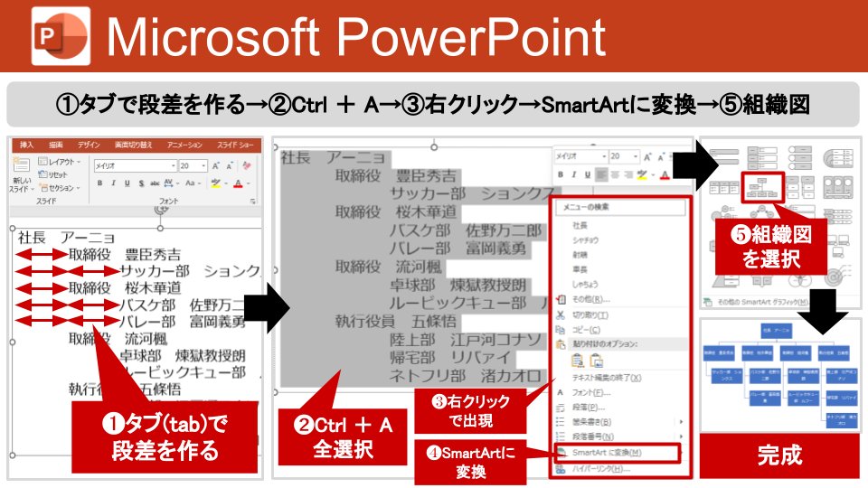This screenshot has height=488, width=868.
Task: Toggle abc strikethrough in the ribbon
Action: [155, 183]
